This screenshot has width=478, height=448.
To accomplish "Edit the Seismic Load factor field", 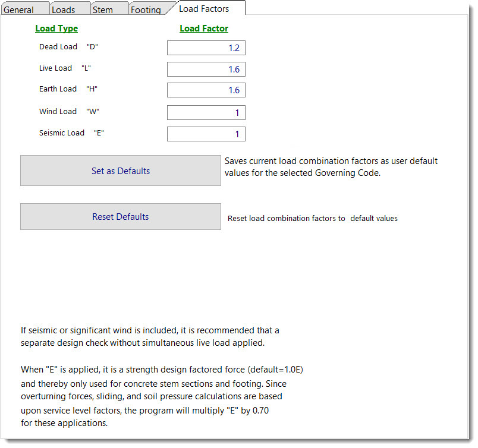I will 206,134.
